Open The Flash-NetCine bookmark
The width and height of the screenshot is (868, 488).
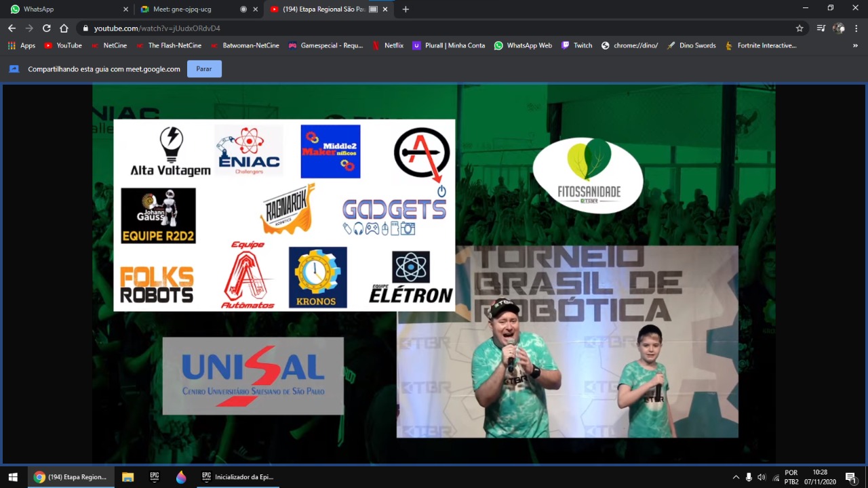click(168, 45)
